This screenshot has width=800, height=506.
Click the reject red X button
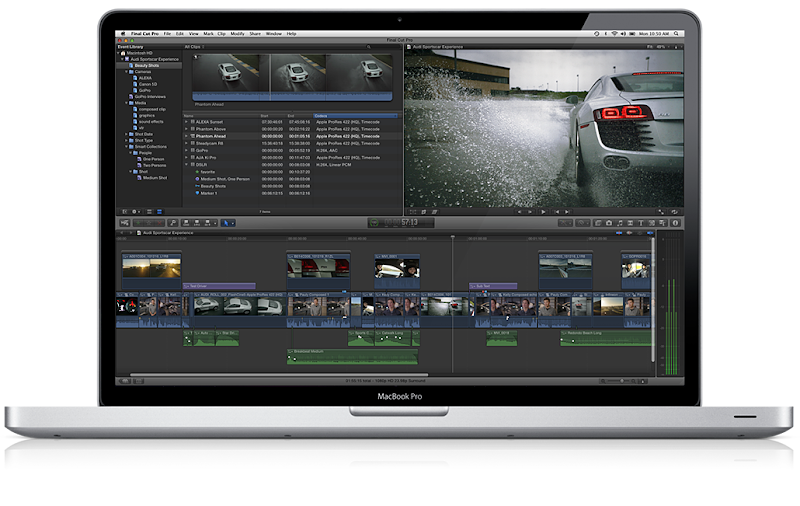click(x=159, y=223)
